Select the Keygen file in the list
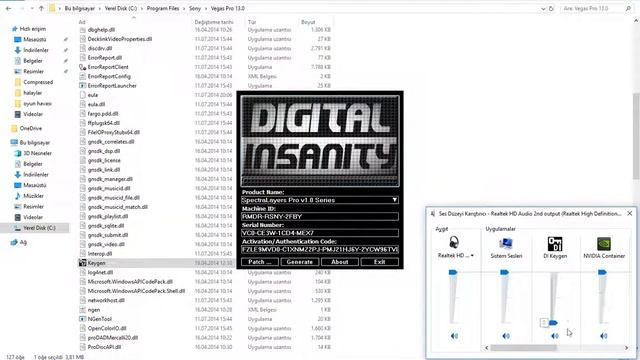 click(96, 263)
